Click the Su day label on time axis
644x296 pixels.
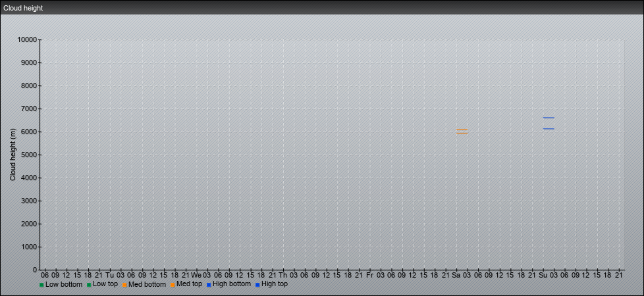tap(543, 275)
